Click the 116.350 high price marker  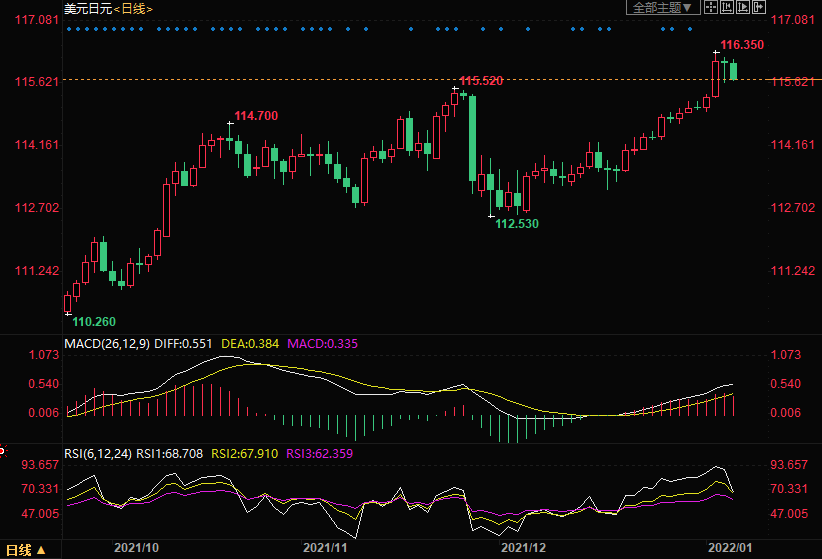click(x=742, y=45)
